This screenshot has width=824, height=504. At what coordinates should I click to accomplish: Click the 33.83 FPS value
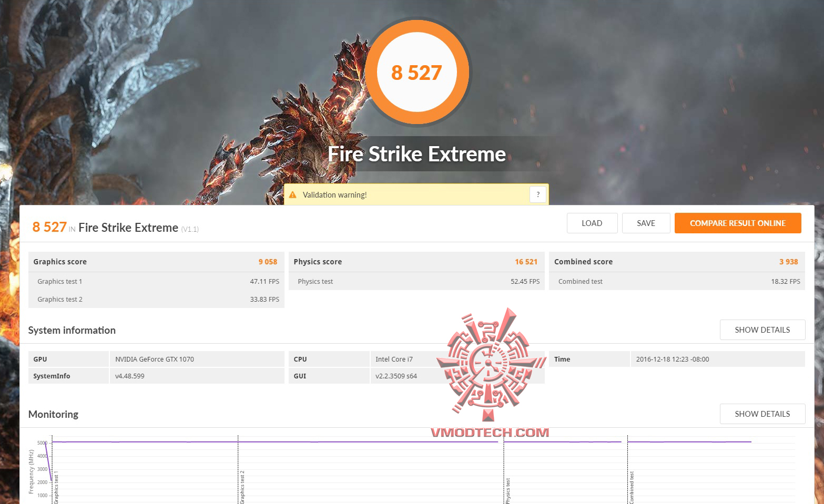[265, 299]
